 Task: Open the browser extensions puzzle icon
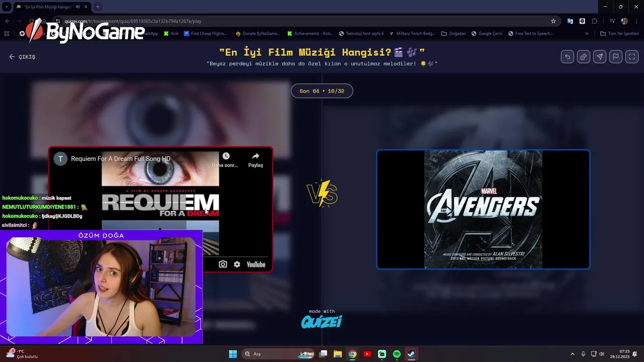595,21
